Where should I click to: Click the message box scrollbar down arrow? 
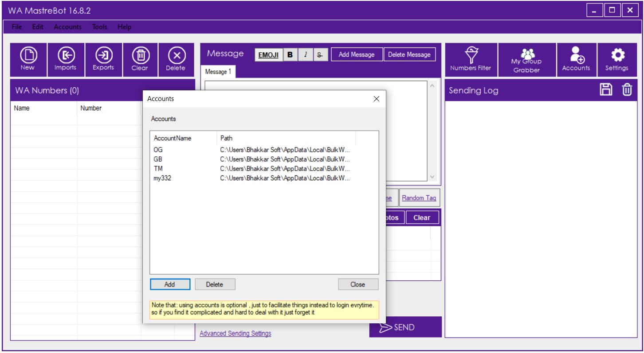coord(432,177)
